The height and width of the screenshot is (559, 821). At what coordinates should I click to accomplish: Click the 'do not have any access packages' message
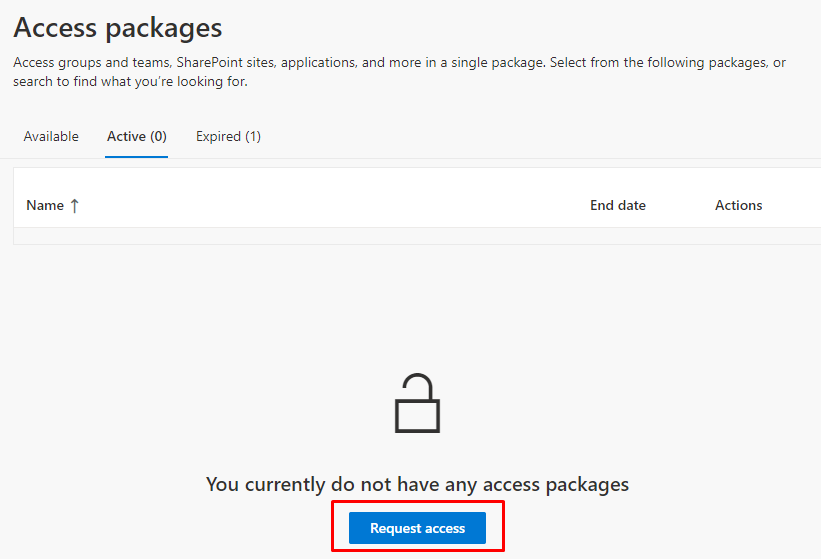pos(417,484)
